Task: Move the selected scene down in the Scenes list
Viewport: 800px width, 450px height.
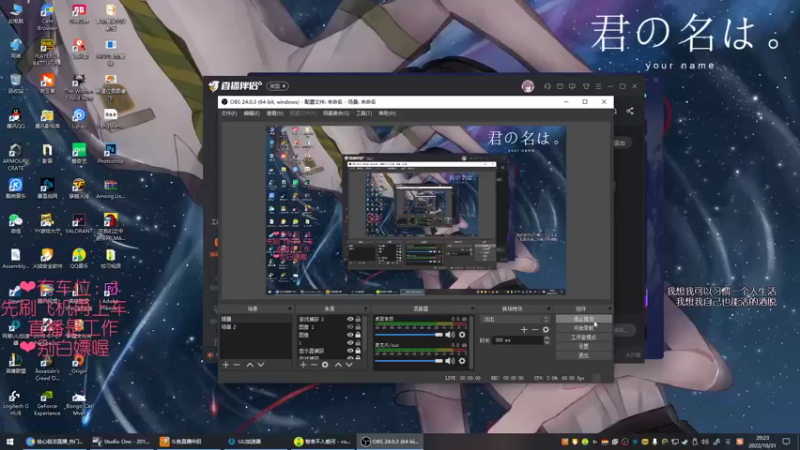Action: 261,365
